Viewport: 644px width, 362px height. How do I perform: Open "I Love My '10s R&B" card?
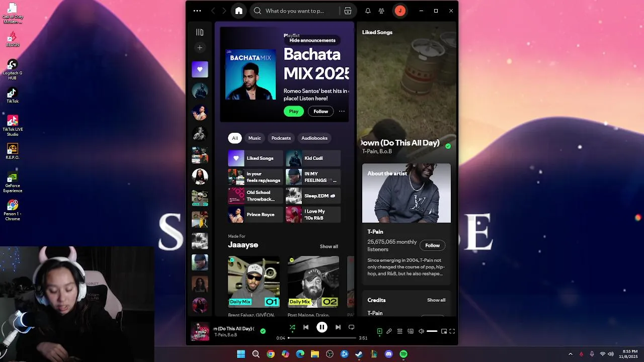tap(313, 215)
